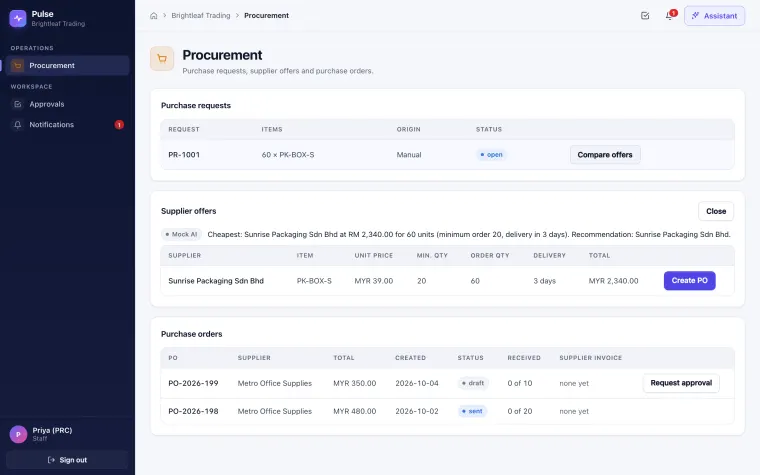This screenshot has width=760, height=475.
Task: Click the 2026-10-04 created date
Action: point(416,383)
